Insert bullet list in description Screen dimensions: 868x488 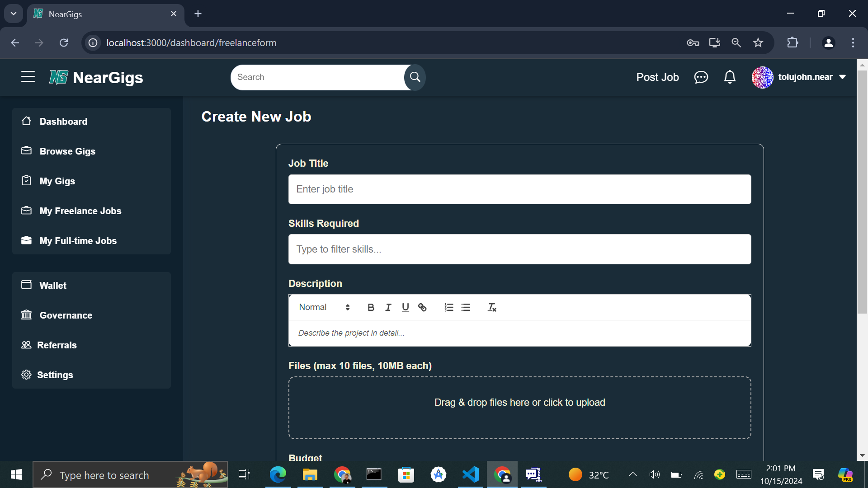click(x=466, y=307)
